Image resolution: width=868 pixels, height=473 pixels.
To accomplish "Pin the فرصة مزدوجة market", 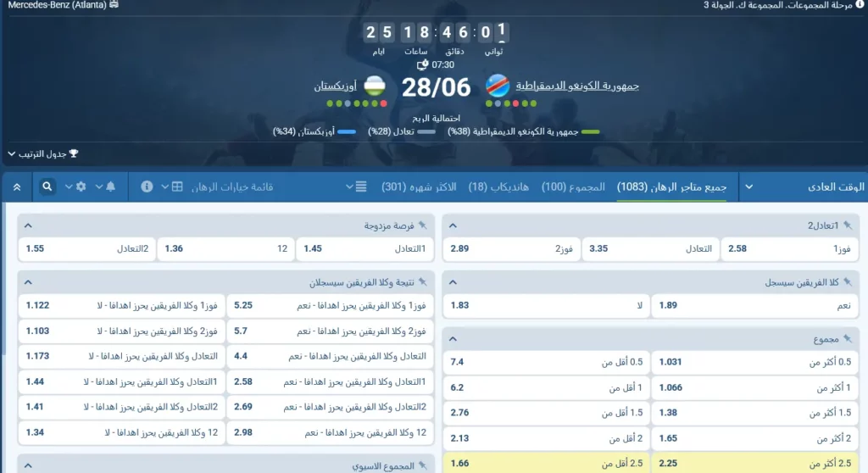I will pos(422,225).
